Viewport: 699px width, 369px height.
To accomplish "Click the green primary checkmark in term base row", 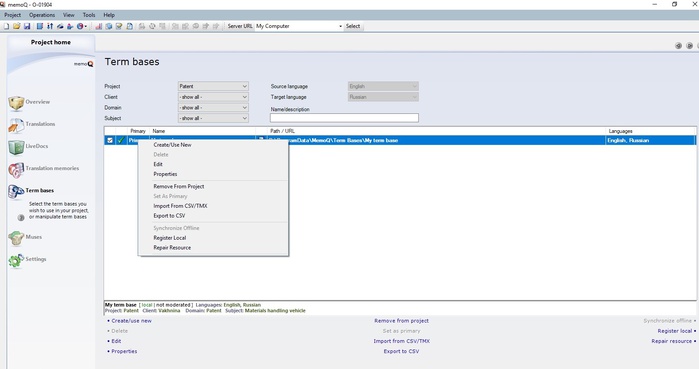I will coord(120,140).
